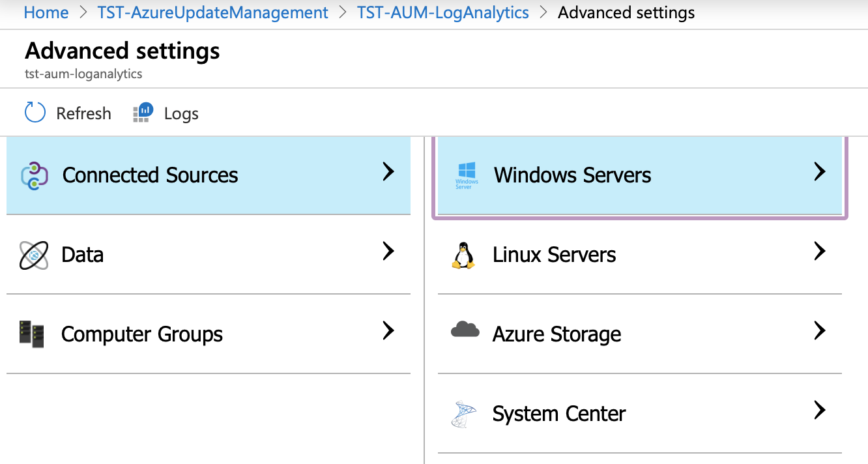868x464 pixels.
Task: Select the Connected Sources menu label
Action: [151, 175]
